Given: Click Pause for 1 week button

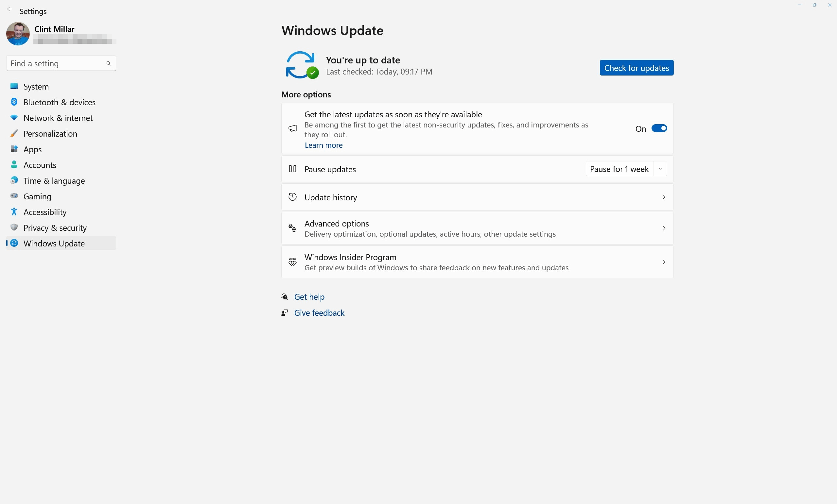Looking at the screenshot, I should click(x=619, y=169).
